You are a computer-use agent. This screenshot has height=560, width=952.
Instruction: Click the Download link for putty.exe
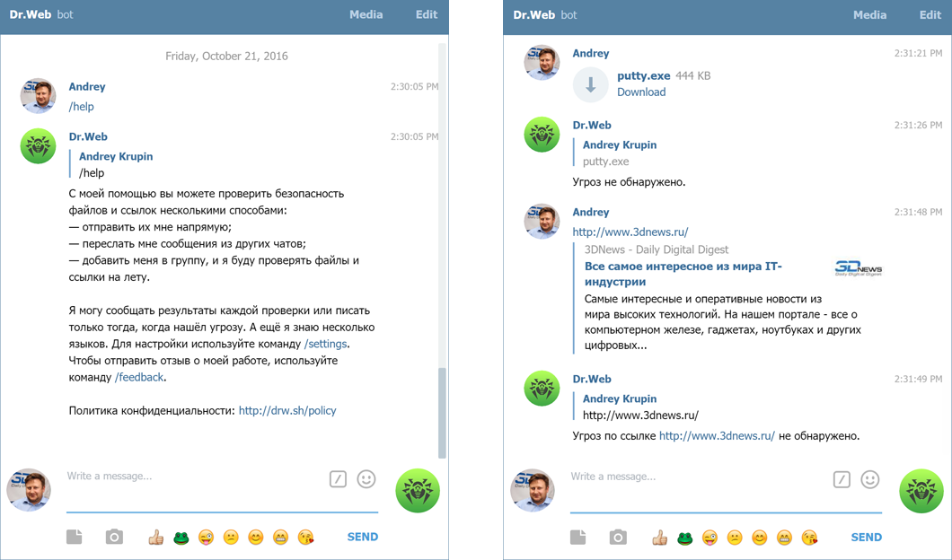[x=641, y=92]
